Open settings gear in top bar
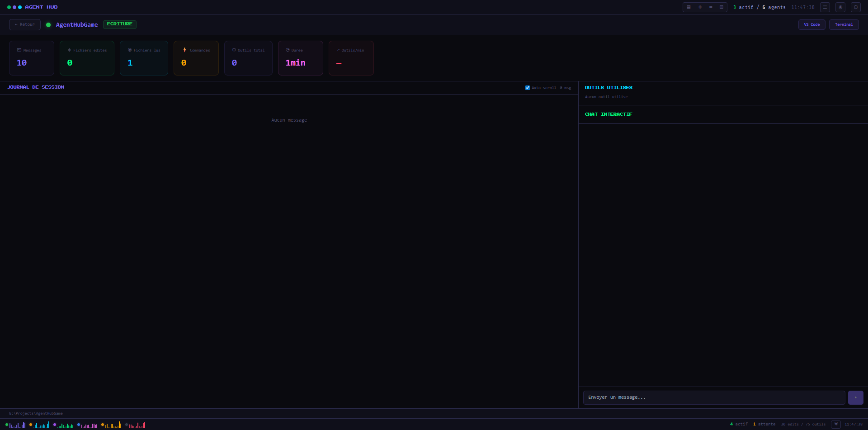Screen dimensions: 868x430 pyautogui.click(x=856, y=7)
